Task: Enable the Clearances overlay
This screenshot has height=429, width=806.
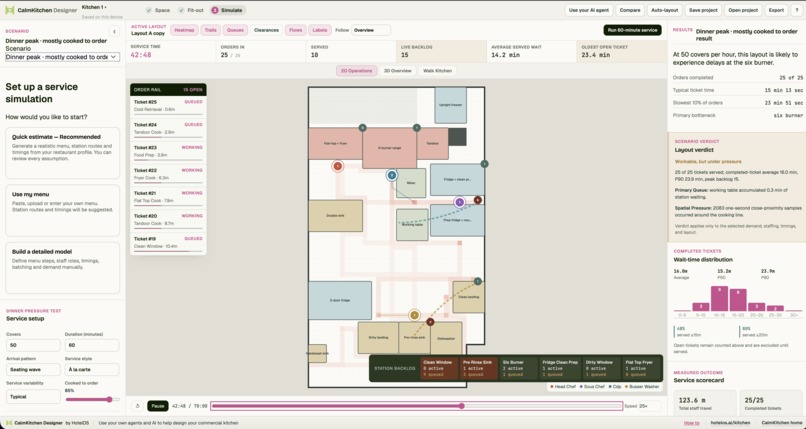Action: pos(266,30)
